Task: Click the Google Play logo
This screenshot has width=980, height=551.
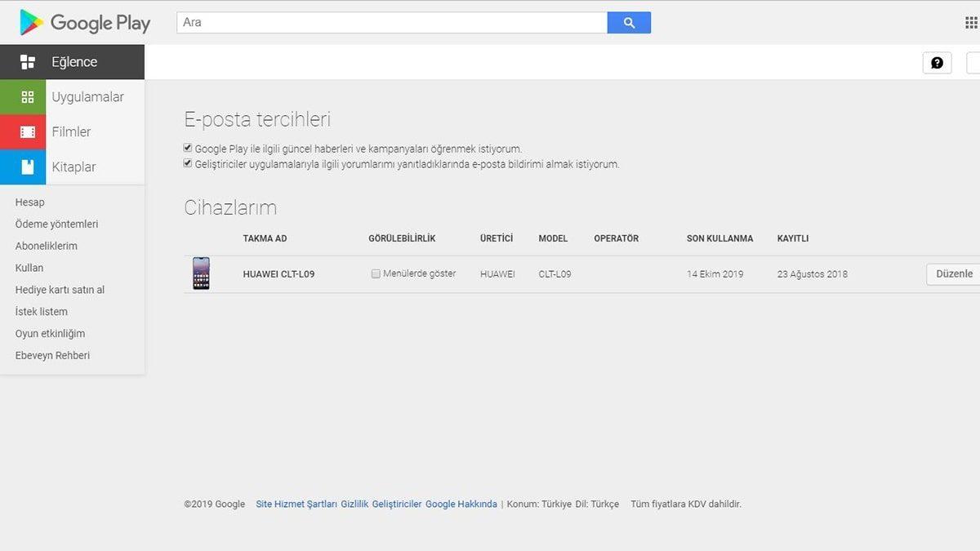Action: (x=84, y=22)
